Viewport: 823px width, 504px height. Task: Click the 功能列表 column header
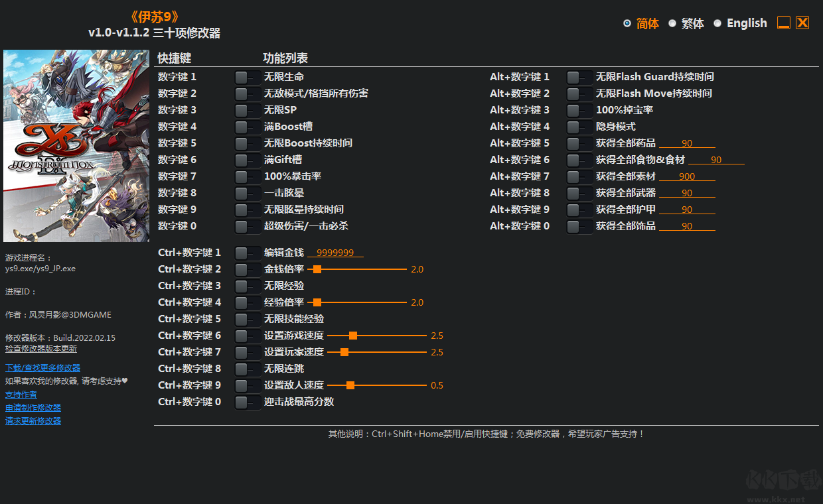click(285, 58)
